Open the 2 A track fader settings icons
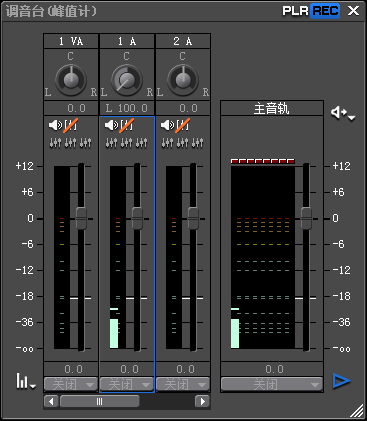The image size is (367, 421). point(183,143)
